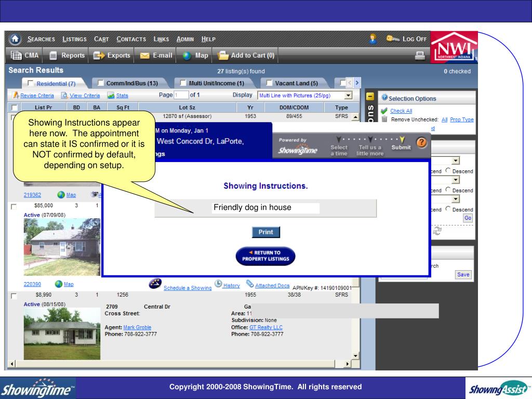Open the Contacts menu
The width and height of the screenshot is (532, 399).
pos(131,39)
